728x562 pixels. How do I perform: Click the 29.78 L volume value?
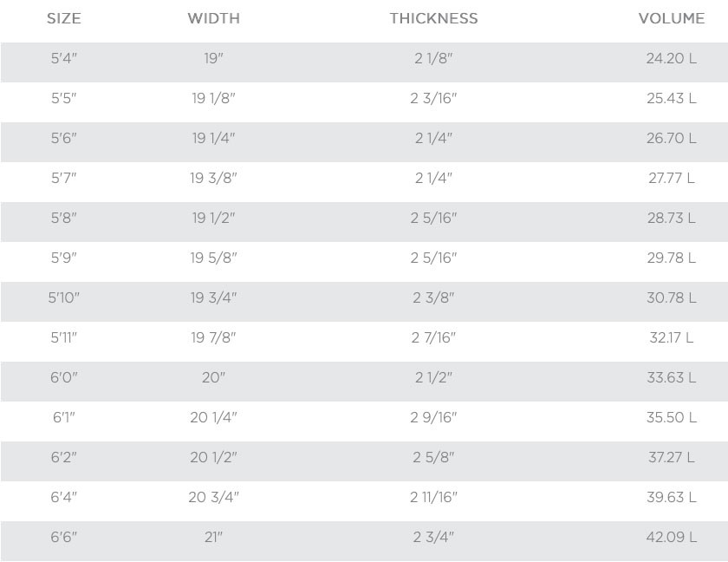tap(671, 258)
